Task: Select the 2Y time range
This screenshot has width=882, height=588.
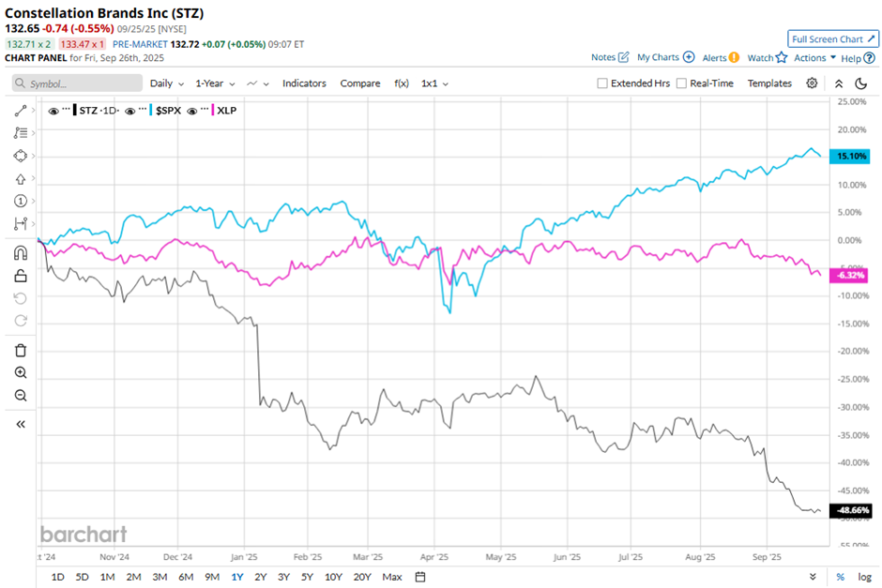Action: click(x=261, y=577)
